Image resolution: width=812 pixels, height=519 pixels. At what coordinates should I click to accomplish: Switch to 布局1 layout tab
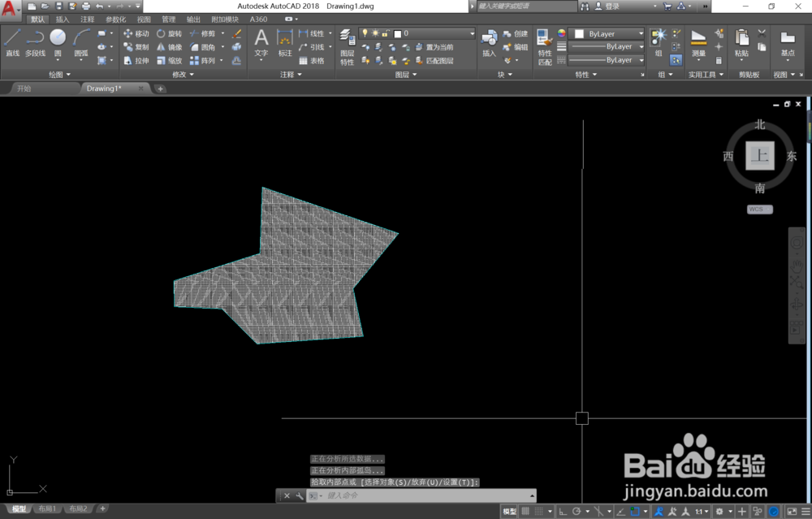pos(47,508)
